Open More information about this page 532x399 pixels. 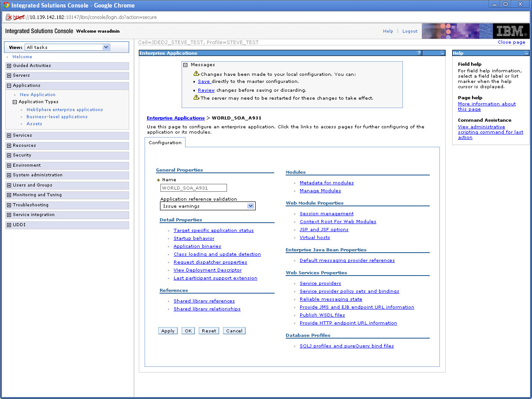pos(487,107)
